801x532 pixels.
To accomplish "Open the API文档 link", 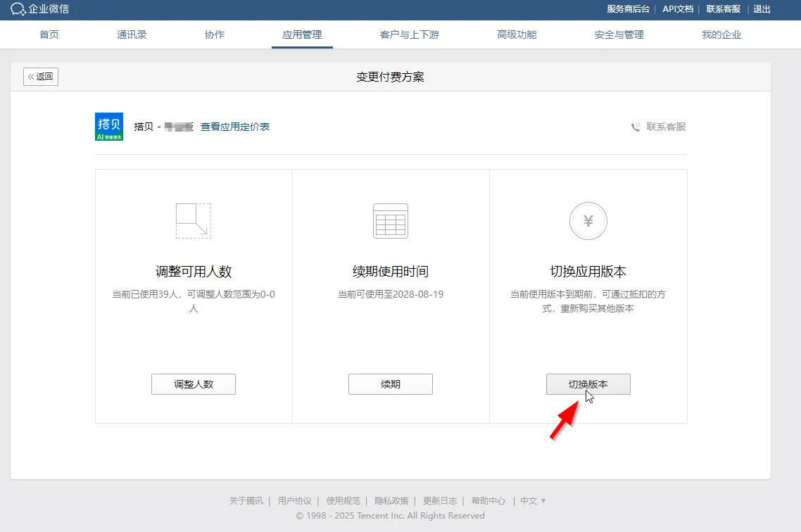I will [678, 9].
